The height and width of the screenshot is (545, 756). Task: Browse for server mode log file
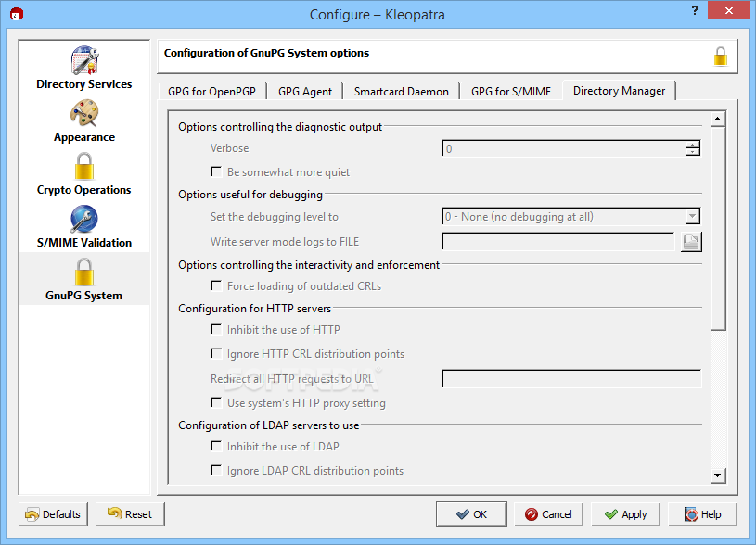pyautogui.click(x=691, y=242)
